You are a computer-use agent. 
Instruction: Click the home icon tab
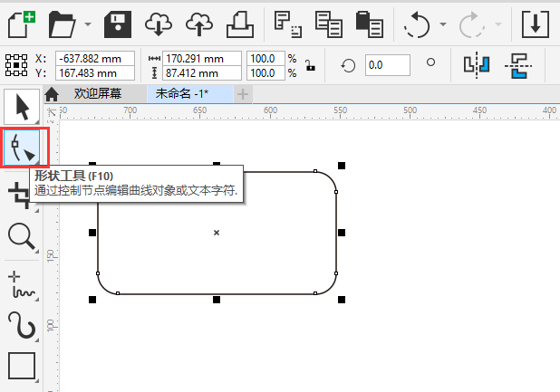(x=52, y=94)
